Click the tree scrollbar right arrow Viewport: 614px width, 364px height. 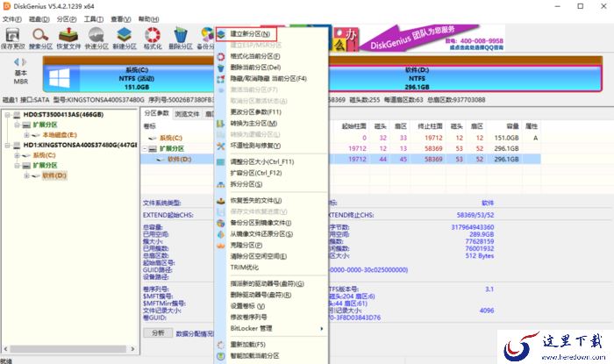click(132, 349)
